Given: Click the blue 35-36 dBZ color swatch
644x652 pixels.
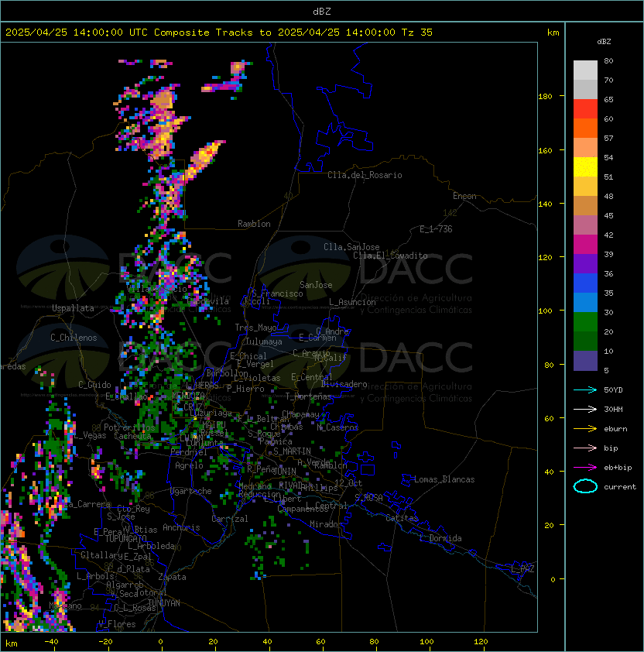Looking at the screenshot, I should coord(585,283).
